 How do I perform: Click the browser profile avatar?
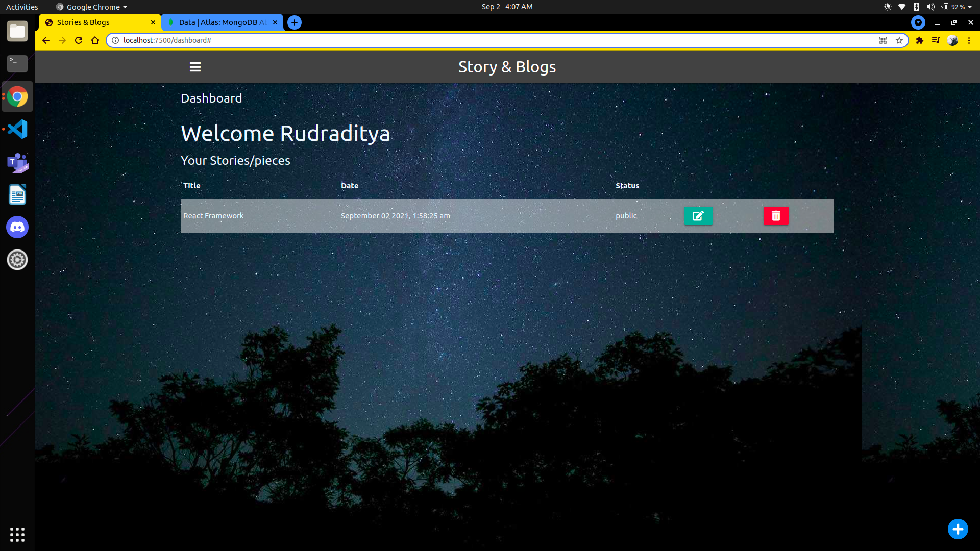953,40
